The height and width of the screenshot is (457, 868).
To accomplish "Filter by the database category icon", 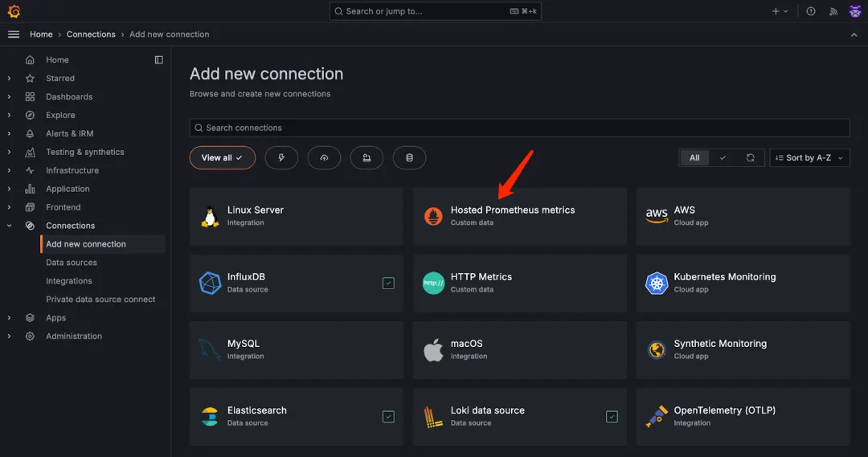I will click(x=409, y=157).
